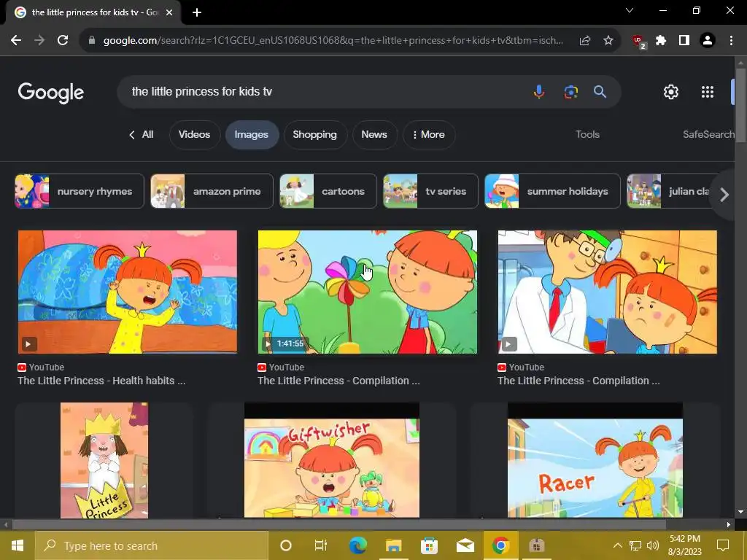Click the horizontal scrollbar at bottom
The image size is (747, 560).
pyautogui.click(x=338, y=525)
